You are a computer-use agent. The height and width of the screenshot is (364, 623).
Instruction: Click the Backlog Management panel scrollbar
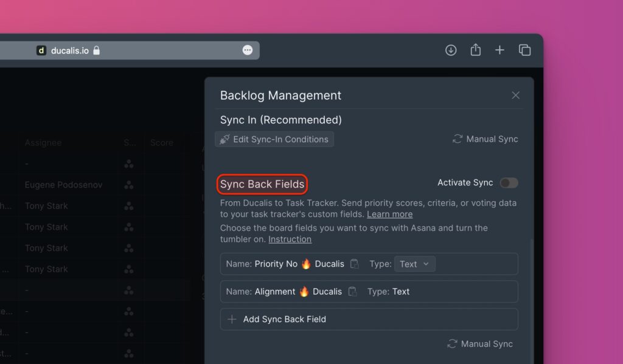[x=532, y=301]
